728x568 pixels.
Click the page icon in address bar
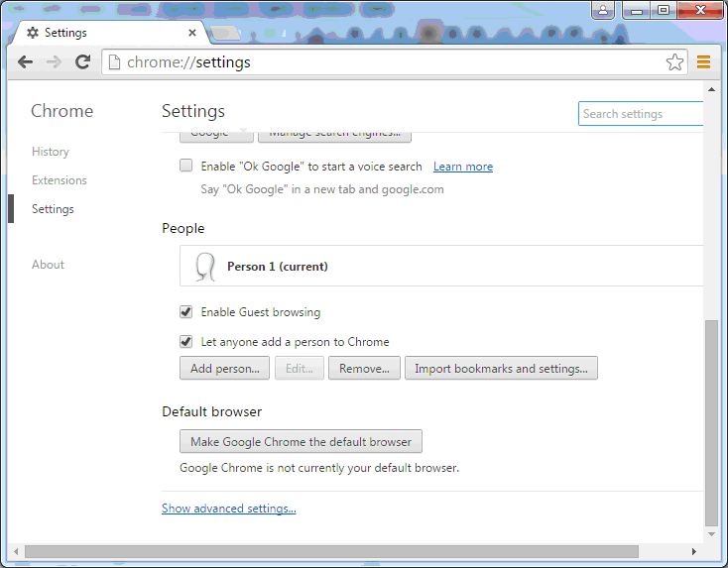(114, 61)
